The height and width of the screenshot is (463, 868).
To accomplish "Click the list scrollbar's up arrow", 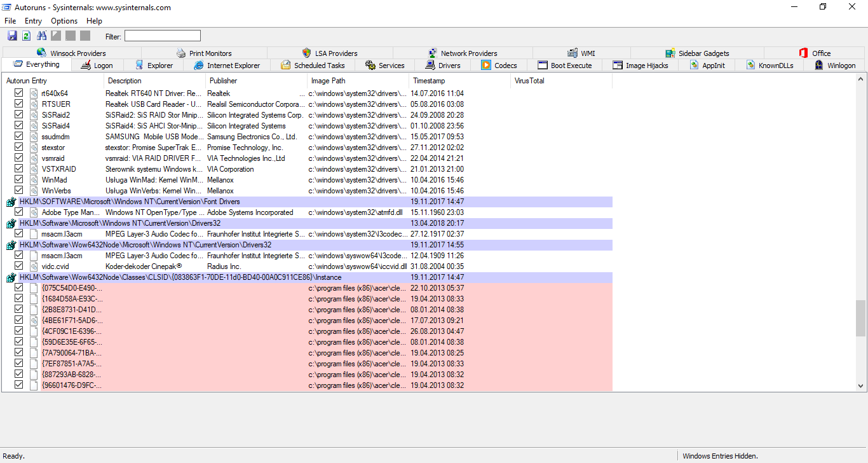I will tap(861, 80).
